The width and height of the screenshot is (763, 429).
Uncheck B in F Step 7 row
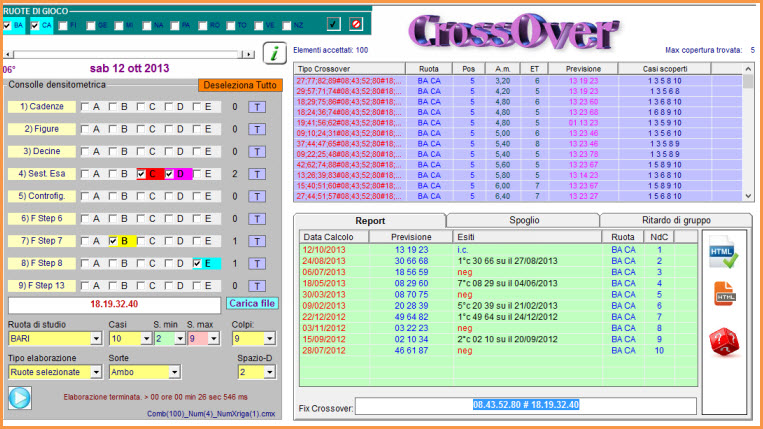(113, 241)
